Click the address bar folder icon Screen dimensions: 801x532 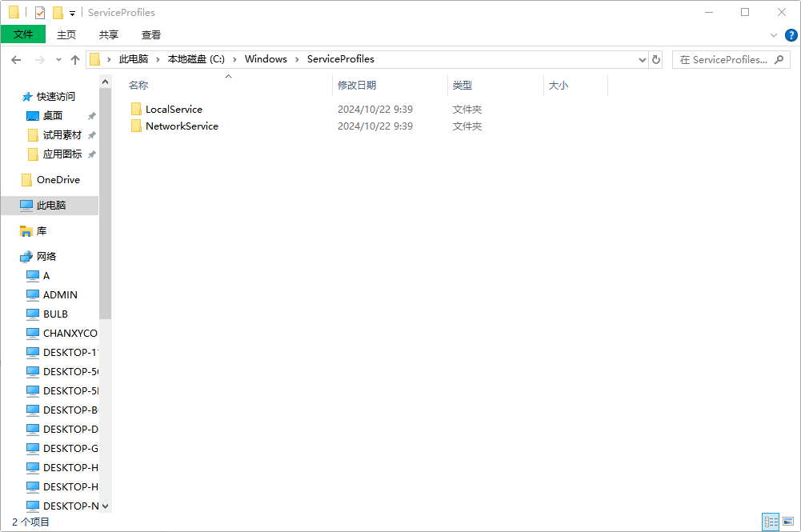(x=94, y=60)
